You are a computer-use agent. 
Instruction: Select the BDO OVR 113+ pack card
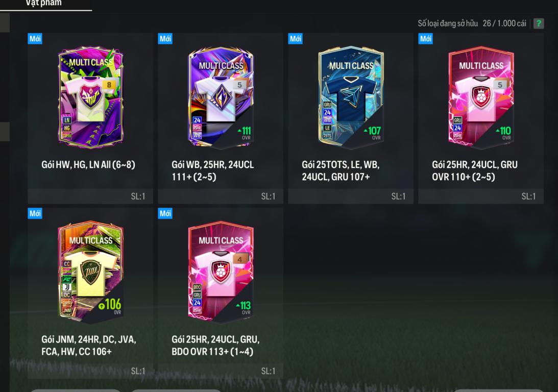coord(221,293)
